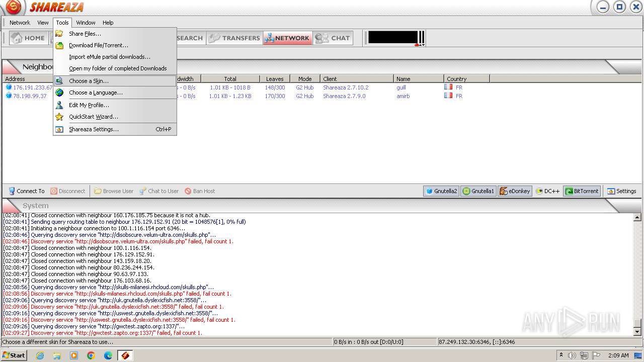Open Edit My Profile entry
The image size is (644, 362).
tap(115, 105)
